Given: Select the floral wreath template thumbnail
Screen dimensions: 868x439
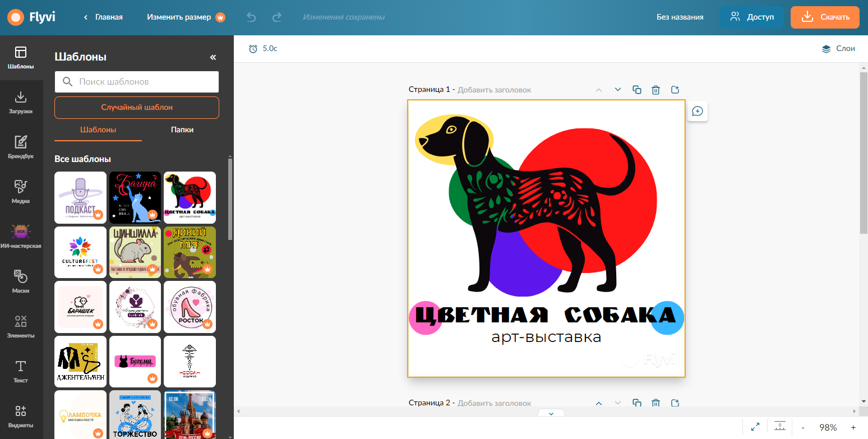Looking at the screenshot, I should (135, 307).
